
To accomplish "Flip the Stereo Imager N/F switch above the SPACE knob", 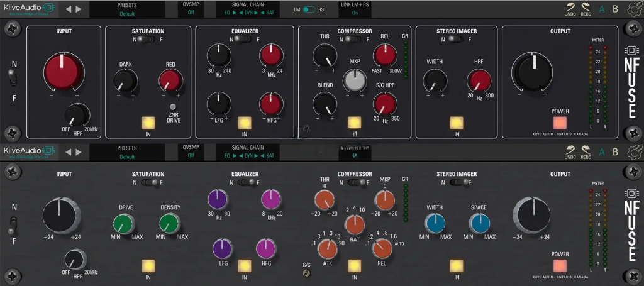I will coord(458,182).
